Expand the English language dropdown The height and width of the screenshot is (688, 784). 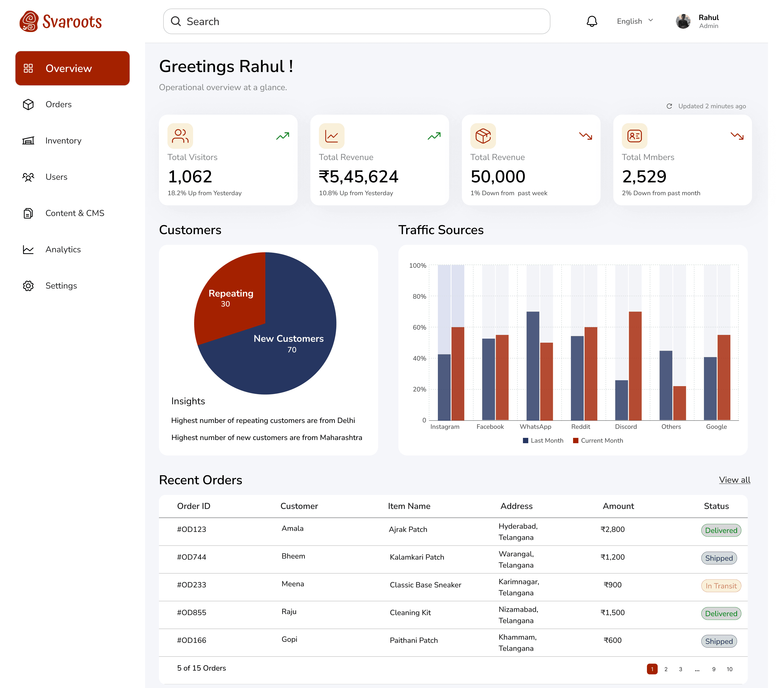(x=635, y=21)
